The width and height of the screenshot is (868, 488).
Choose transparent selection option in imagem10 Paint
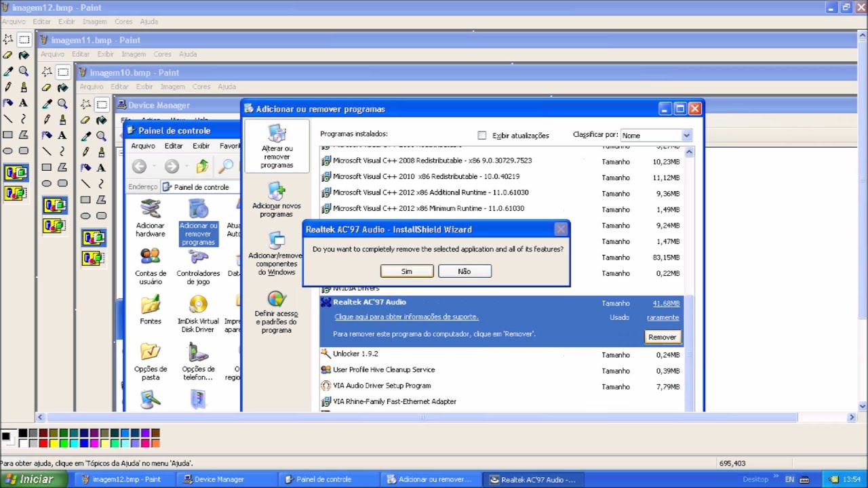pyautogui.click(x=94, y=258)
